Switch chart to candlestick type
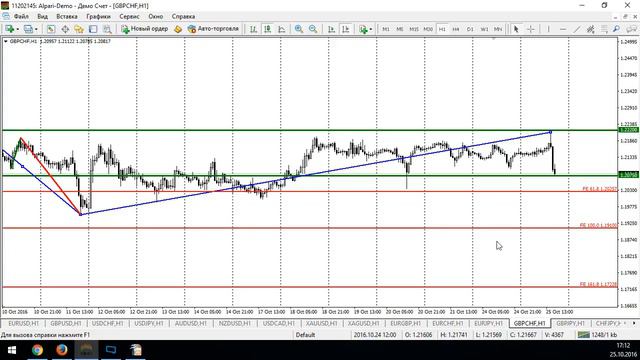The image size is (640, 360). (267, 29)
